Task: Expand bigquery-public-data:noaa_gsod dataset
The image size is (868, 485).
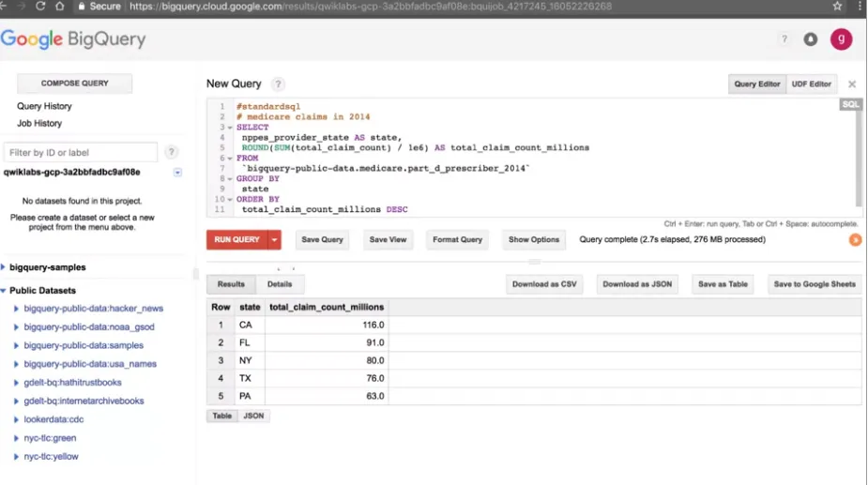Action: [x=16, y=327]
